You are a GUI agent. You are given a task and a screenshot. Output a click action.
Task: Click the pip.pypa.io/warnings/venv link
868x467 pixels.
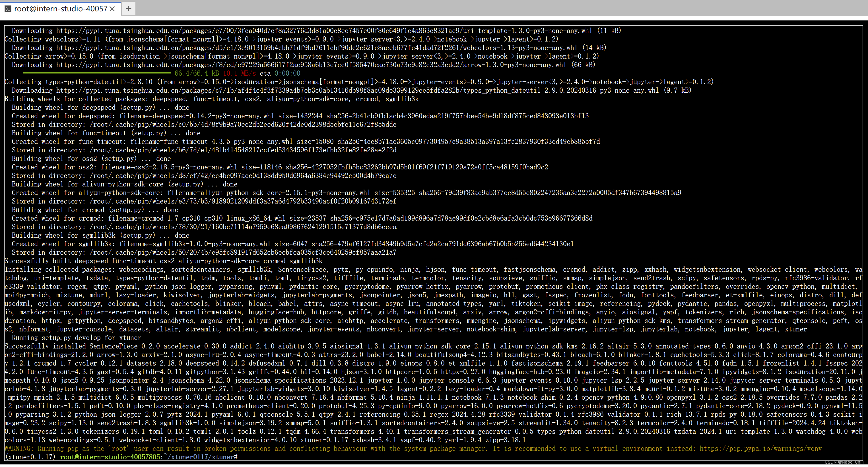point(760,449)
